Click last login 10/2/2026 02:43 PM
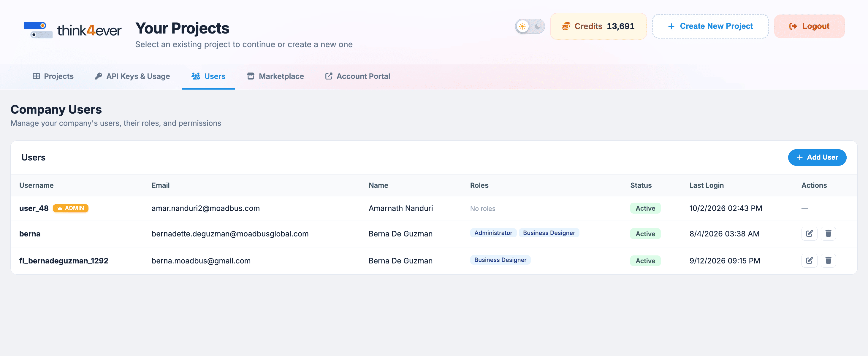 click(726, 208)
